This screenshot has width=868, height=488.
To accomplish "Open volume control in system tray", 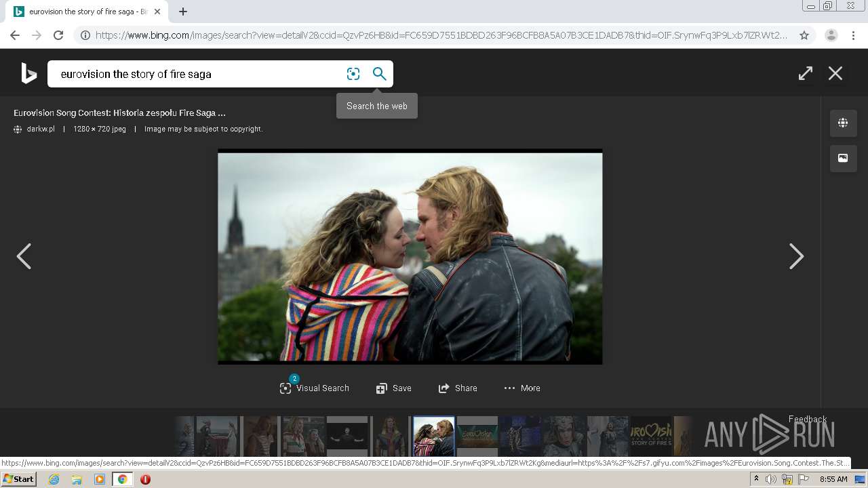I will (x=771, y=479).
